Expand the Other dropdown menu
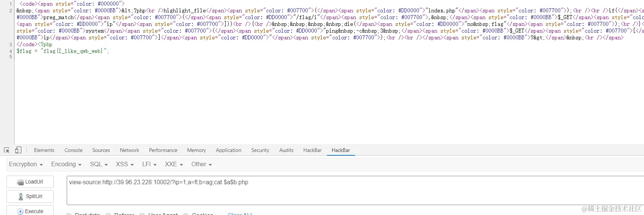This screenshot has height=215, width=644. (202, 164)
